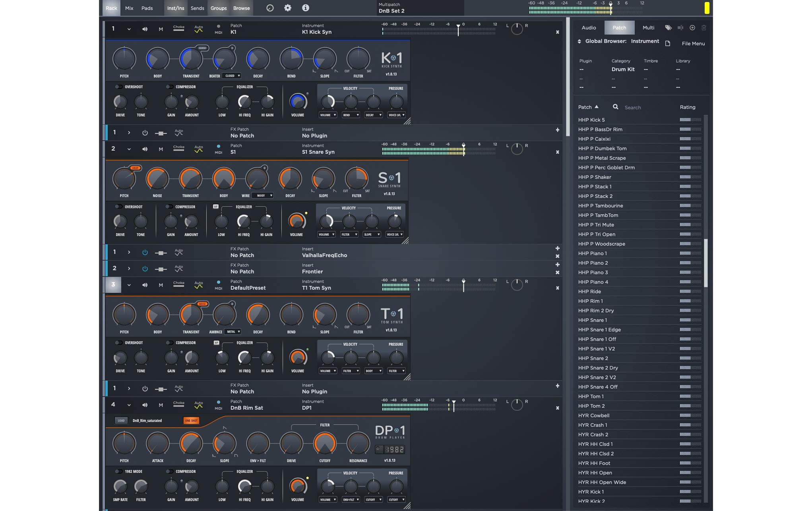Enable COMPRESSOR on the S1 Snare Synth
Viewport: 812px width, 511px height.
coord(169,207)
